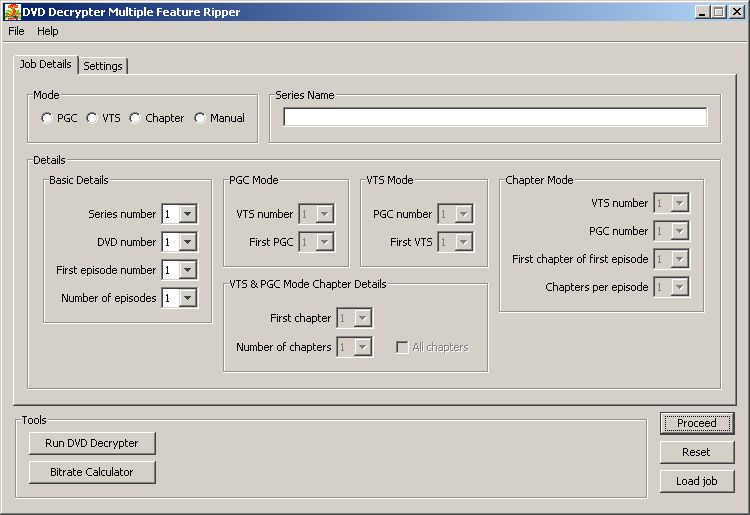Expand the Number of chapters dropdown

363,347
